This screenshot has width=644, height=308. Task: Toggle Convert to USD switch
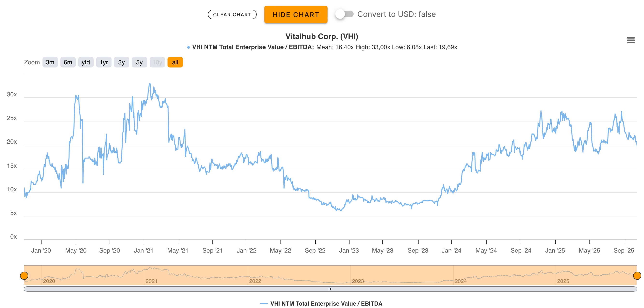point(344,14)
